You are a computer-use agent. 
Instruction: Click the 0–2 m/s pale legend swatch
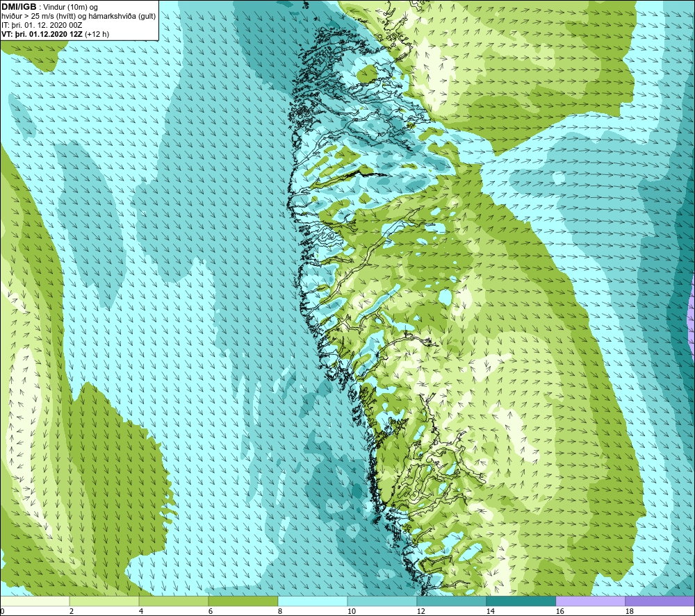[35, 601]
